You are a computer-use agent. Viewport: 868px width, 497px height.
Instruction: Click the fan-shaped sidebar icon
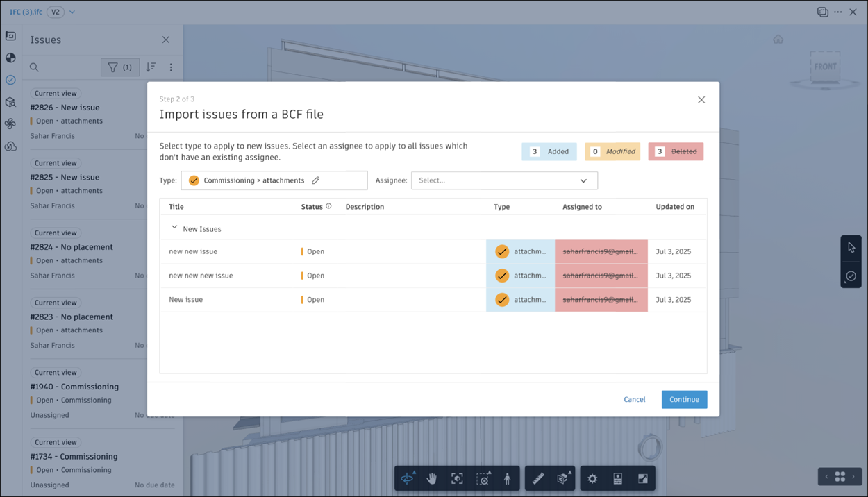click(10, 124)
